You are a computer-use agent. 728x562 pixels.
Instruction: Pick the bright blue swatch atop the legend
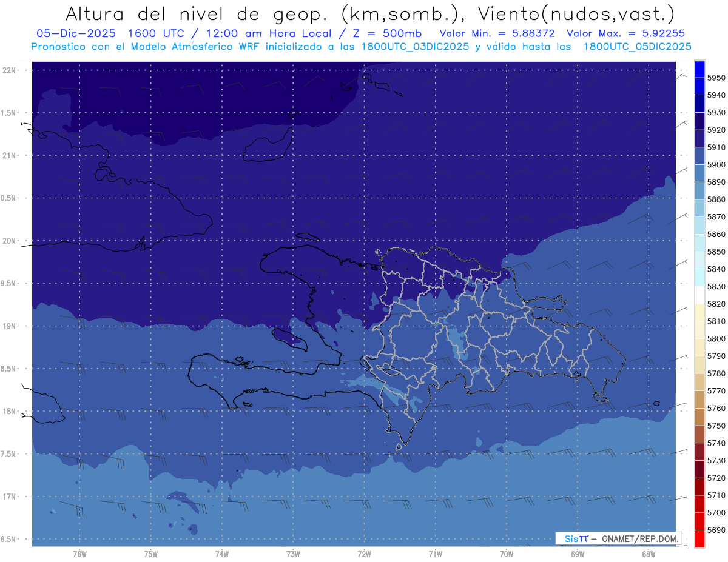(699, 69)
